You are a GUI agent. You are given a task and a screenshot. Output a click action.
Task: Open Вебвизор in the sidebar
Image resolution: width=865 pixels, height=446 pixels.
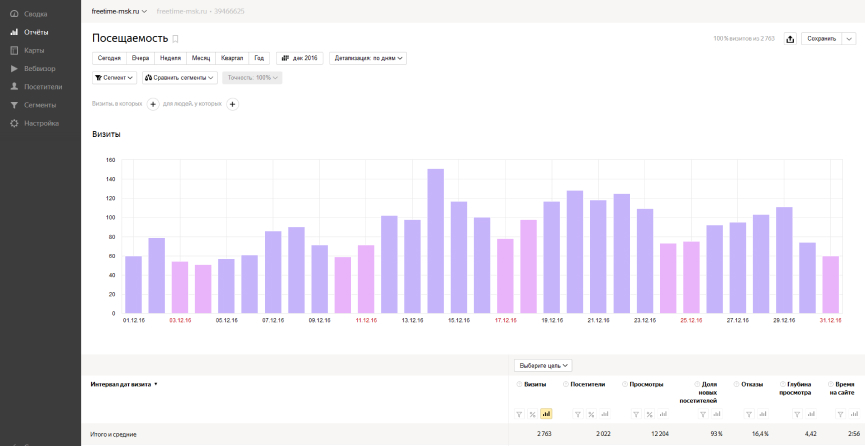pyautogui.click(x=33, y=68)
